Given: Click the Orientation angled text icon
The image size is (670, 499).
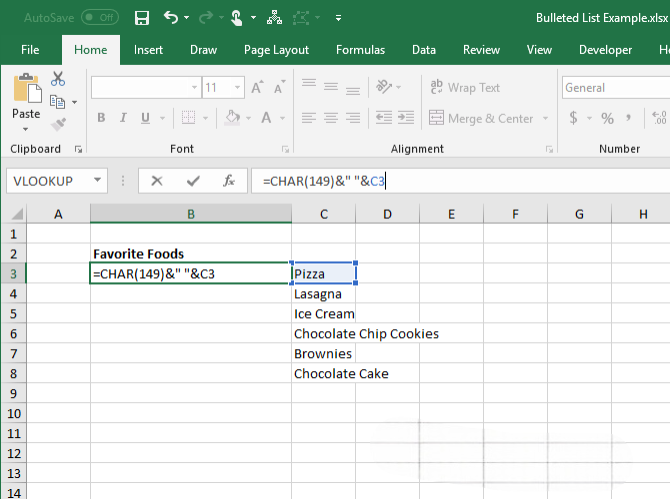Looking at the screenshot, I should (x=384, y=87).
